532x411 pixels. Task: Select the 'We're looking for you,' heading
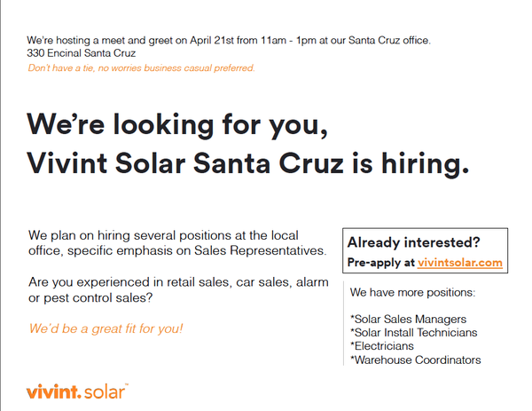(177, 125)
